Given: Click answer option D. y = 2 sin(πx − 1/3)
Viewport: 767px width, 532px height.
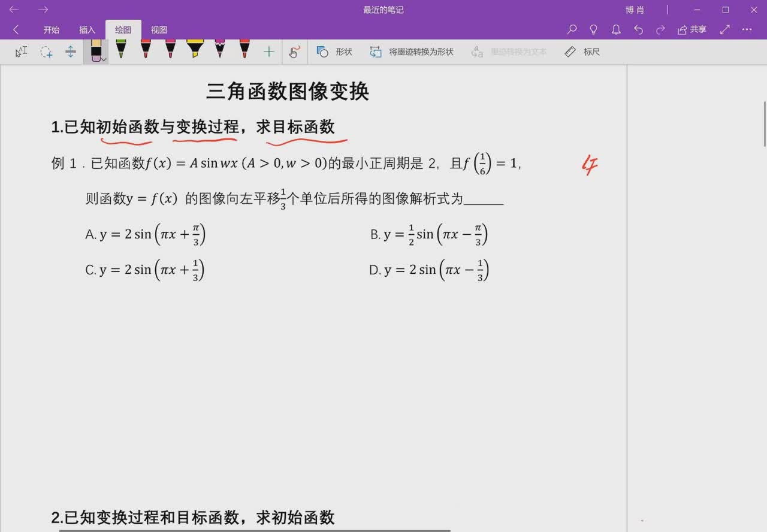Looking at the screenshot, I should click(430, 270).
